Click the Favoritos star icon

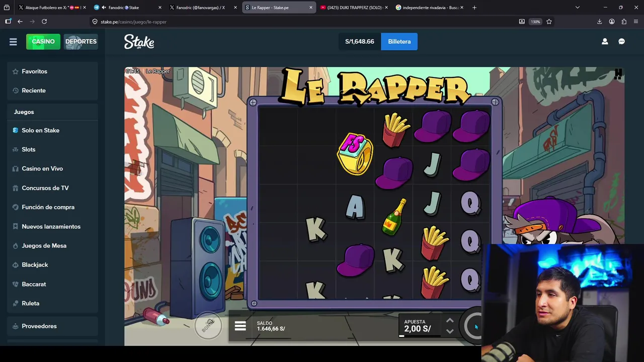coord(15,71)
